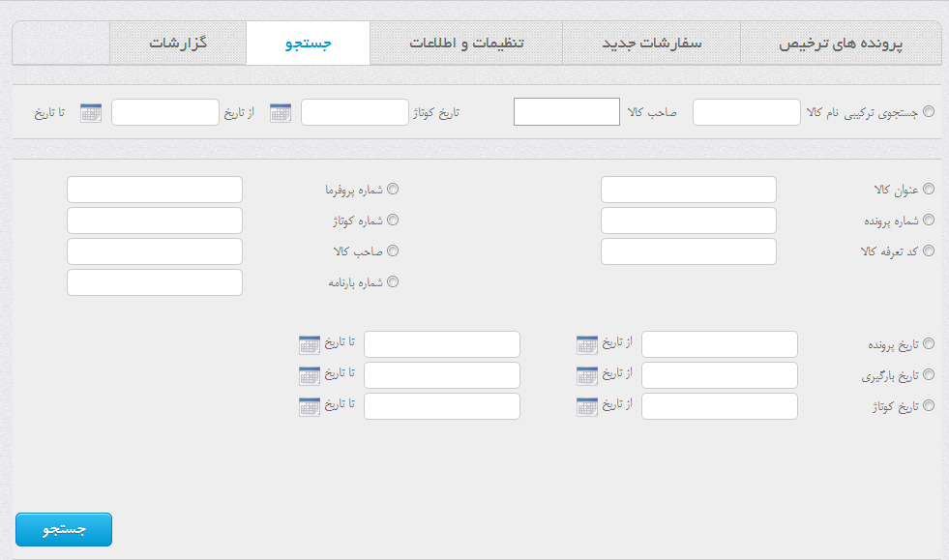Open تا تاریخ calendar in تاریخ بارگیری row
The image size is (949, 560).
310,375
